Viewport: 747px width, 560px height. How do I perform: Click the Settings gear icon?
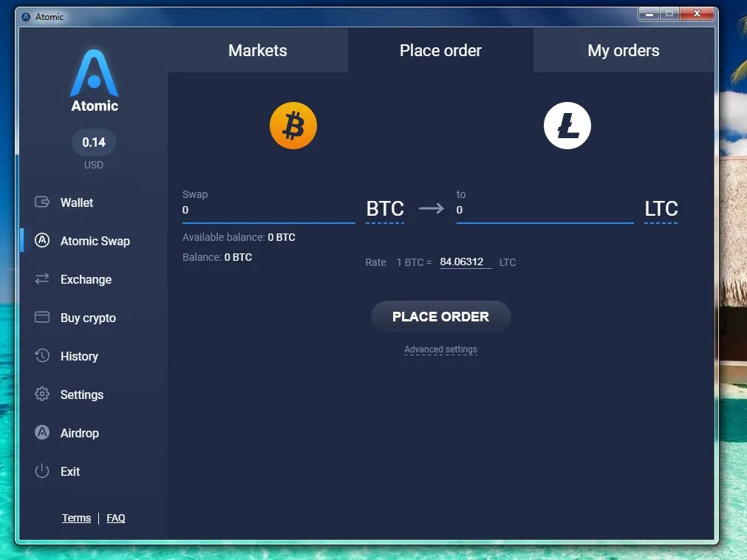point(42,394)
